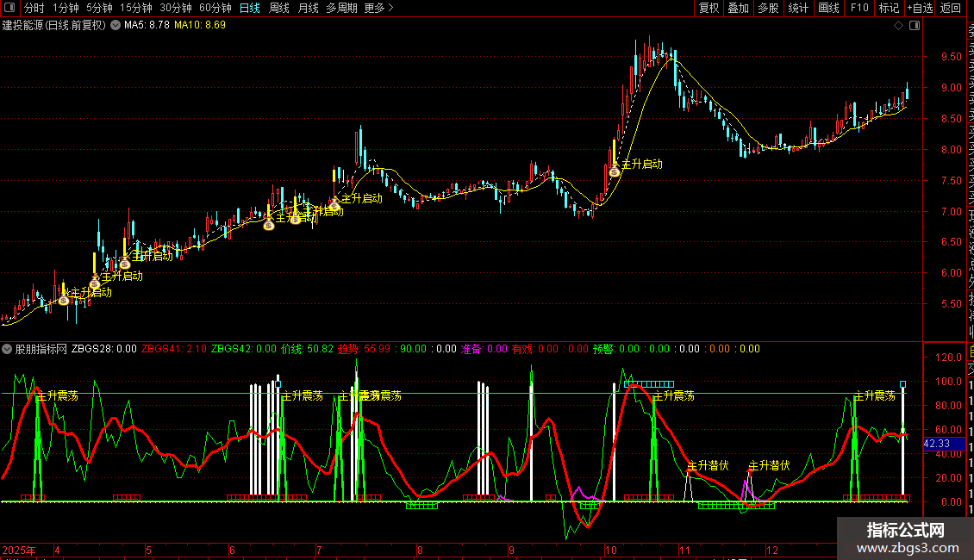Select the 15分钟 period tab
Screen dimensions: 974x560
pos(136,8)
